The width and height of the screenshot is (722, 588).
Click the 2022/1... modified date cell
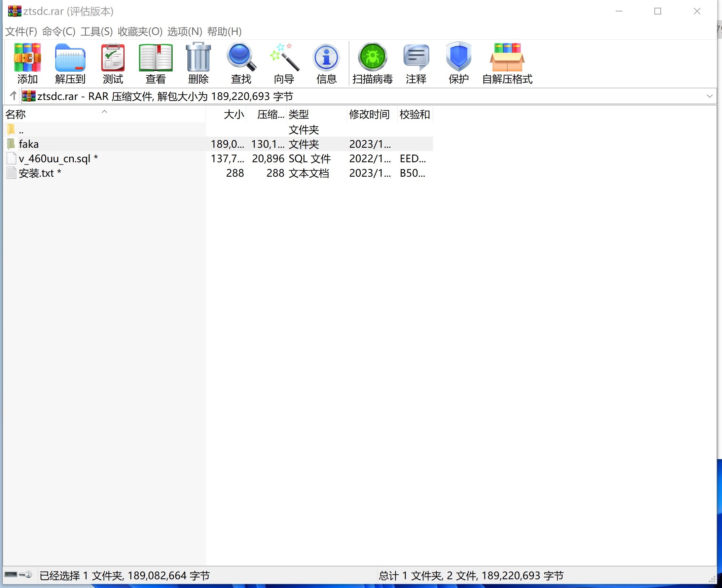click(370, 159)
